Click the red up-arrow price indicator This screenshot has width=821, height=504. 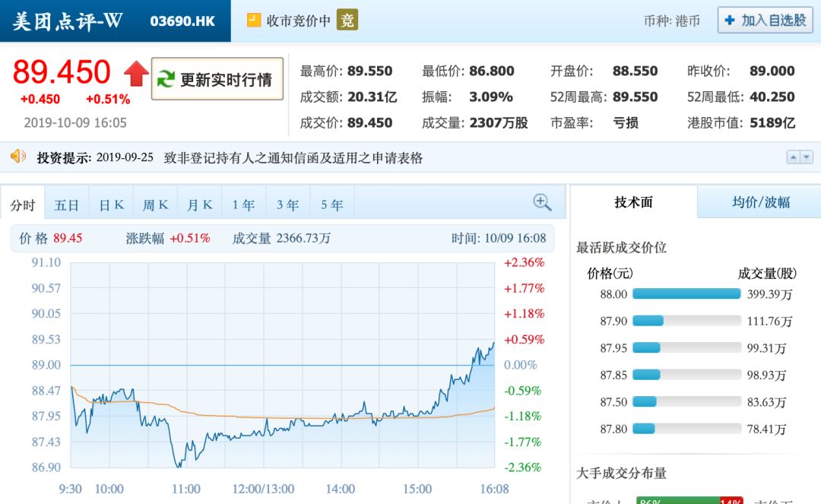pos(137,74)
